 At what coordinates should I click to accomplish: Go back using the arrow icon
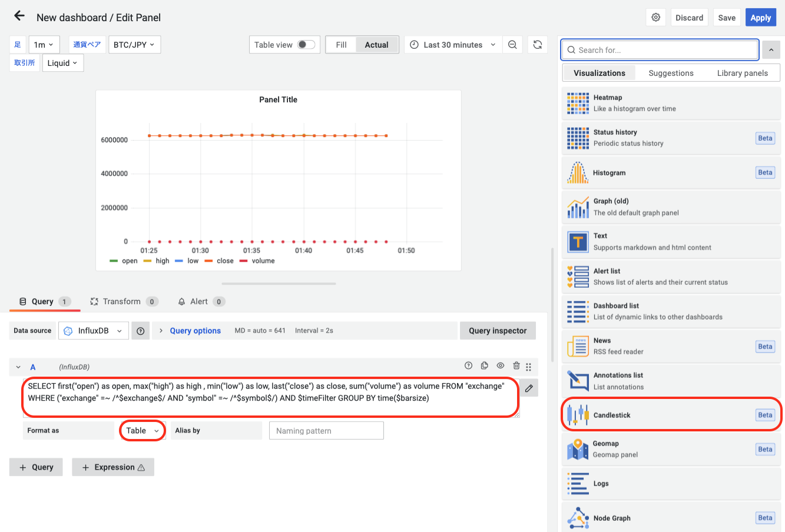[x=19, y=16]
